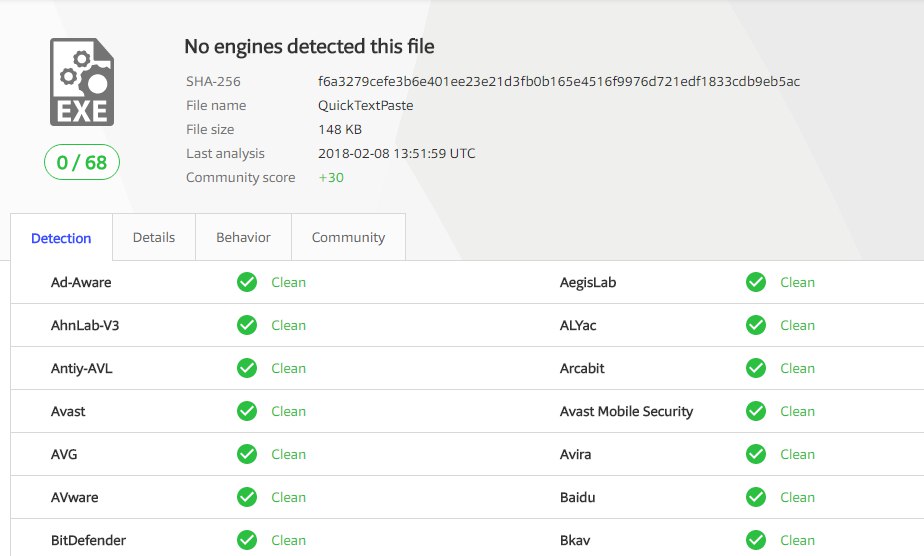This screenshot has width=924, height=556.
Task: Click the Clean result for Antiy-AVL
Action: (x=288, y=368)
